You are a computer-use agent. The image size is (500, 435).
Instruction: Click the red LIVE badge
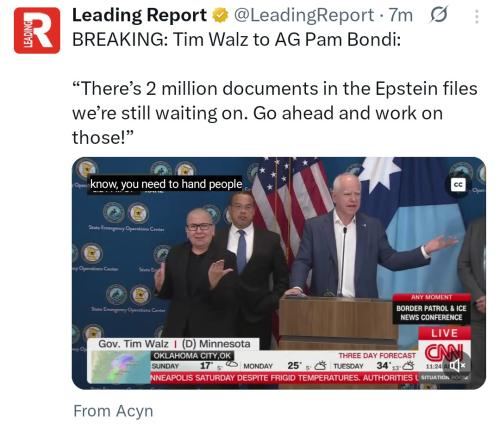444,333
